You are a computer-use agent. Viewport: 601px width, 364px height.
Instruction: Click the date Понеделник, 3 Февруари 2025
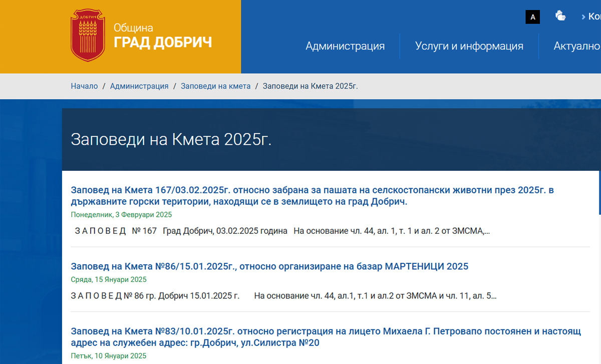coord(121,215)
